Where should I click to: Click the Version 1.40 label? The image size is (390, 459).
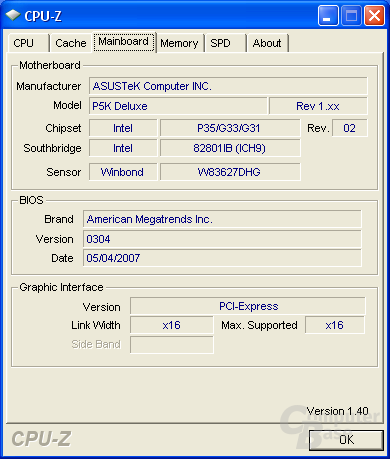[x=337, y=411]
